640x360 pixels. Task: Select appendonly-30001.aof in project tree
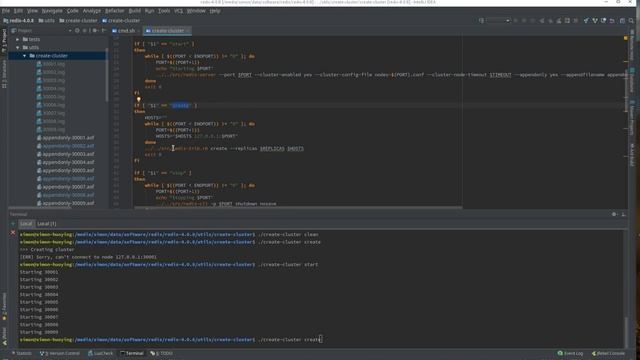point(65,138)
